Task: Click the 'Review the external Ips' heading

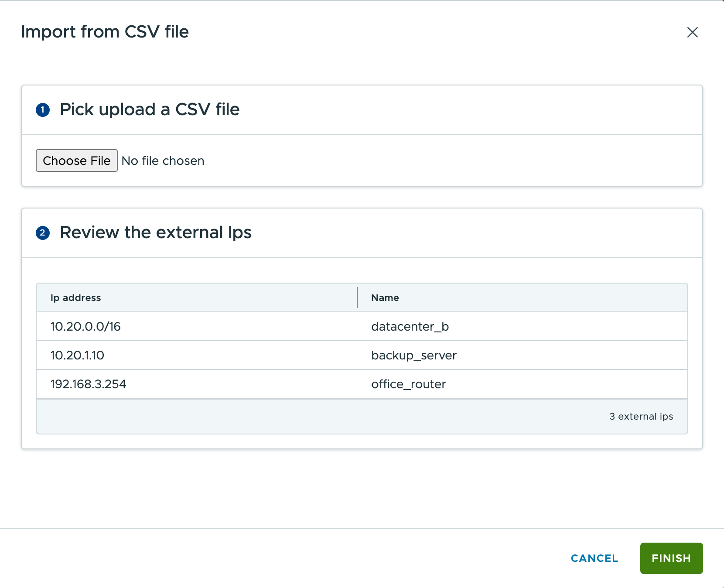Action: click(156, 232)
